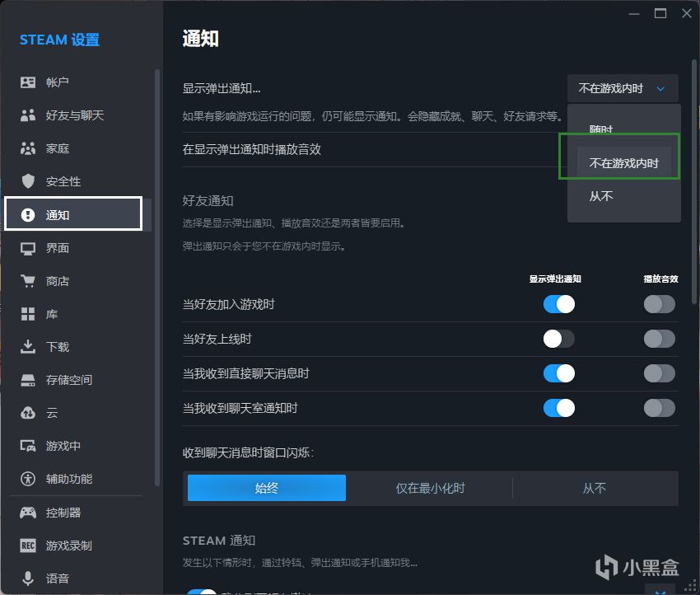Enable sound for 当我收到直接聊天消息时
This screenshot has height=595, width=700.
pos(659,373)
